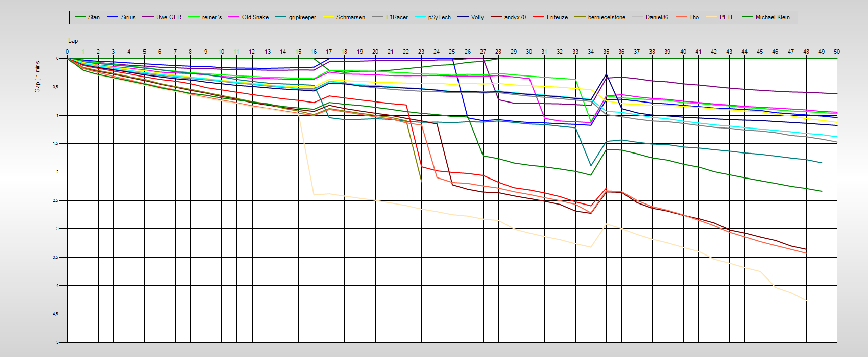Screen dimensions: 868x357
Task: Click lap number 31 on the lap axis
Action: 544,52
